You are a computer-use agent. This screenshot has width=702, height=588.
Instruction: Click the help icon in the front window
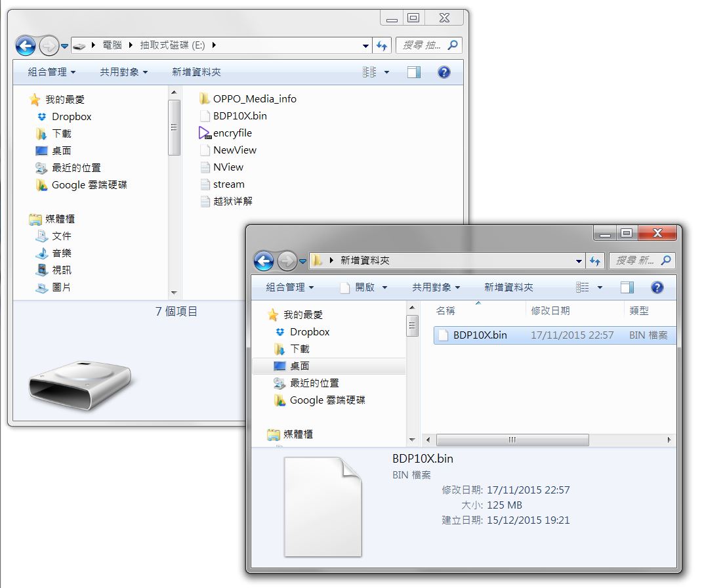(657, 287)
